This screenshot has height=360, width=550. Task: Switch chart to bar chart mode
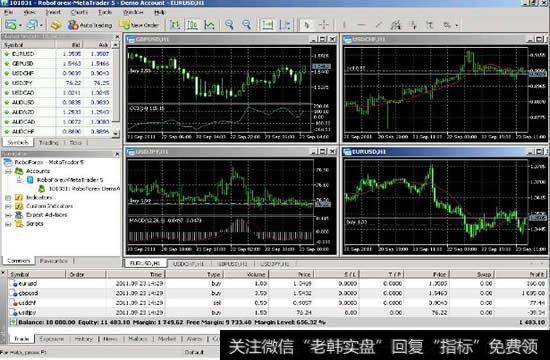pos(175,25)
